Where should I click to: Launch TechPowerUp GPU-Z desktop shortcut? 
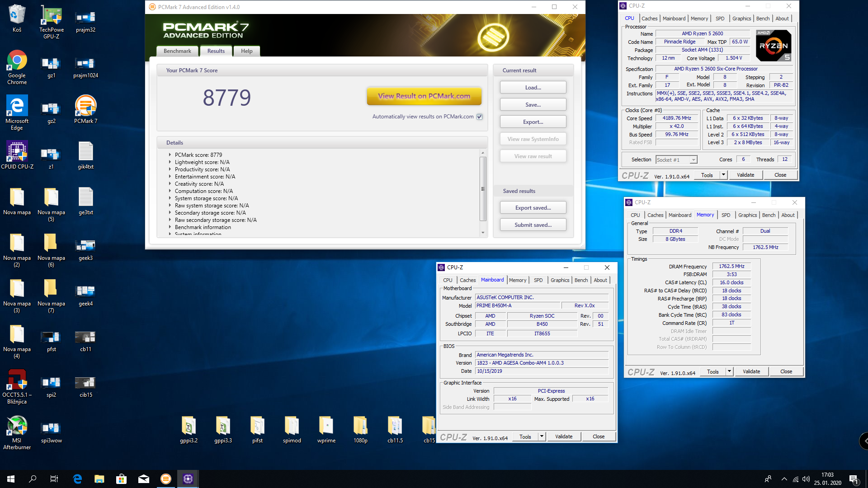point(51,22)
